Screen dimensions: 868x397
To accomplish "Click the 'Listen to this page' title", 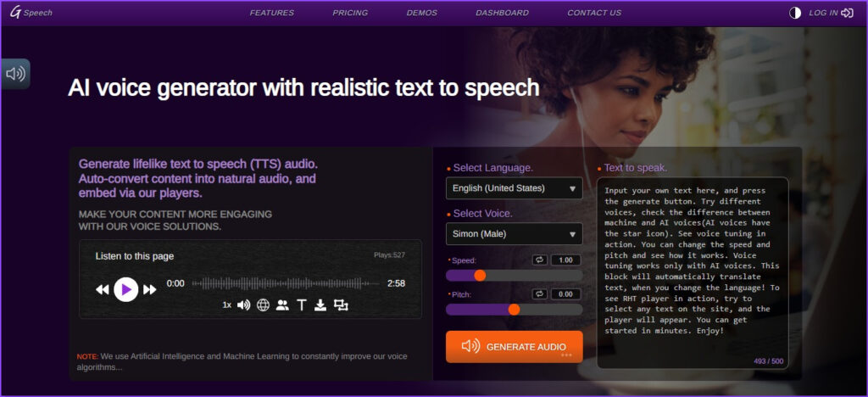I will click(x=135, y=256).
